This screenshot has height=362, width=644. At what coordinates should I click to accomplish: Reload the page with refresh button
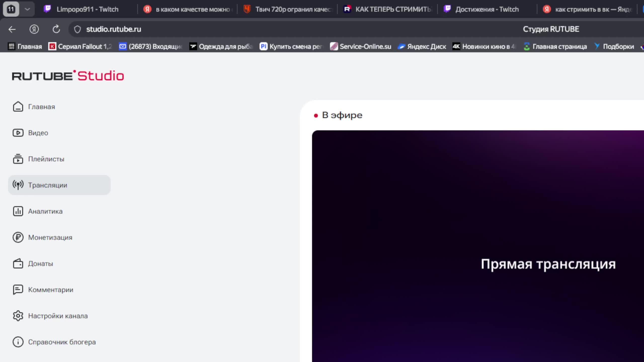(56, 29)
